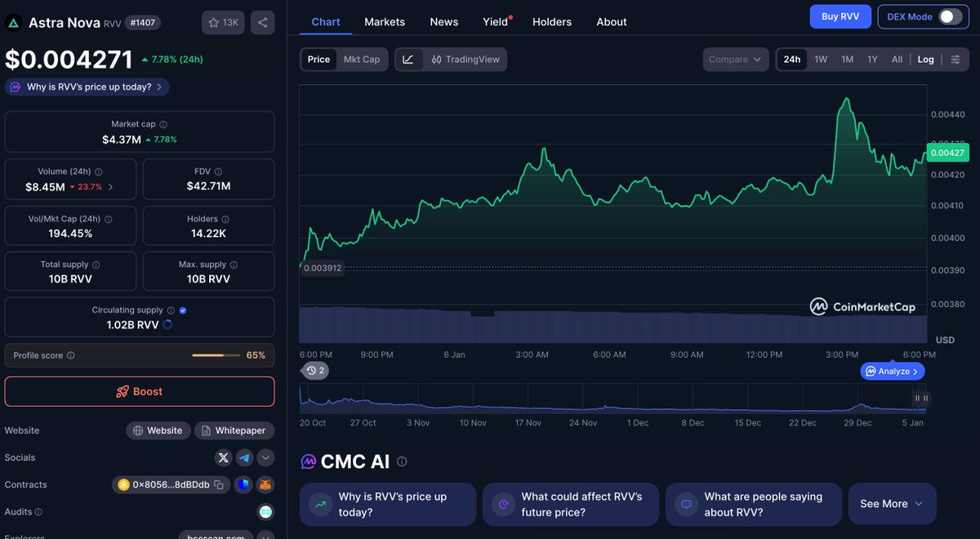980x539 pixels.
Task: Ask AI why RVV's price is up, CMC AI card
Action: pos(388,504)
